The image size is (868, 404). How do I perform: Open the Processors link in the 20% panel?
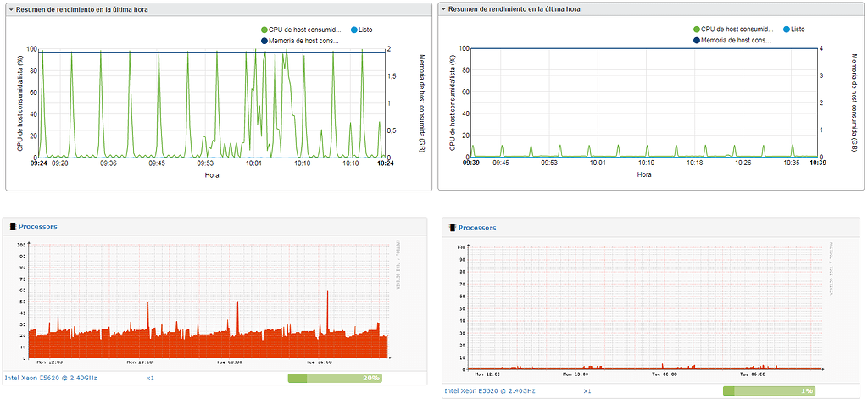point(37,226)
